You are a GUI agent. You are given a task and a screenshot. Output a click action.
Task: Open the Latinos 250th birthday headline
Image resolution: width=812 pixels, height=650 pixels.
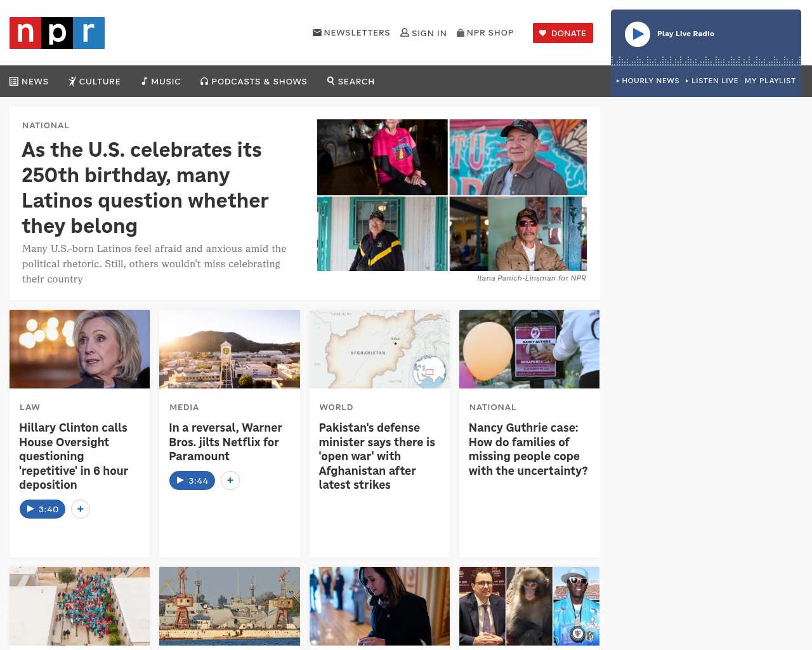tap(145, 188)
